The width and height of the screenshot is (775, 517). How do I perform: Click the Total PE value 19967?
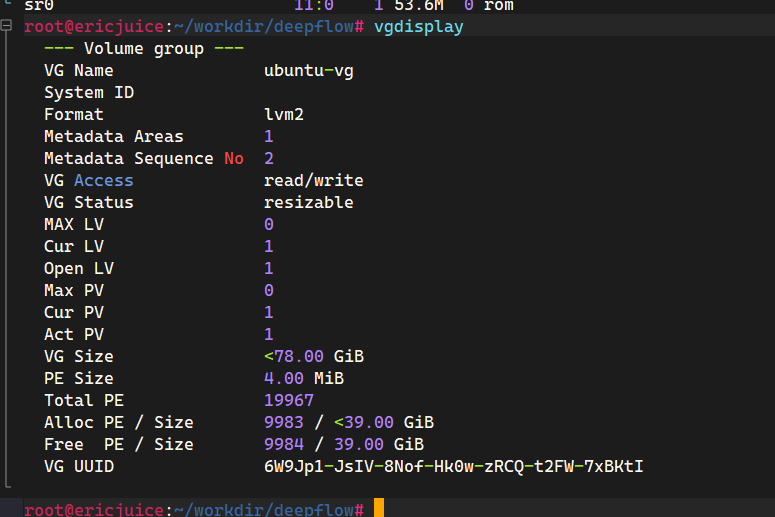point(288,401)
